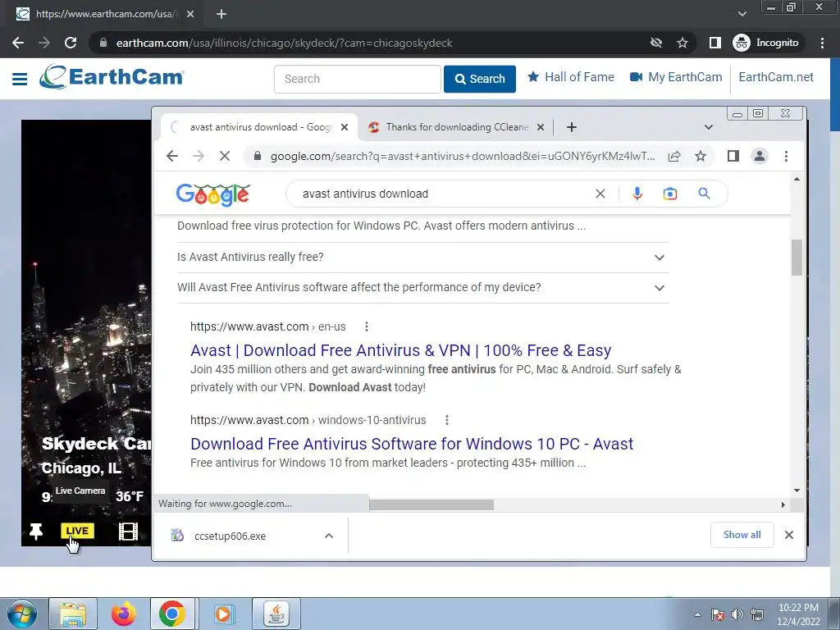The height and width of the screenshot is (630, 840).
Task: Open Download Free Antivirus Windows 10 result
Action: (x=412, y=444)
